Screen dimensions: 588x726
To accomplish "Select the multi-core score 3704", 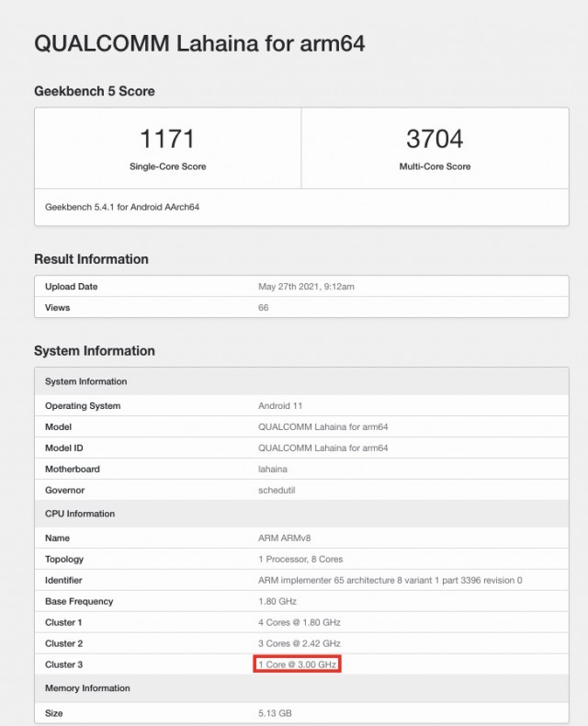I will [434, 139].
